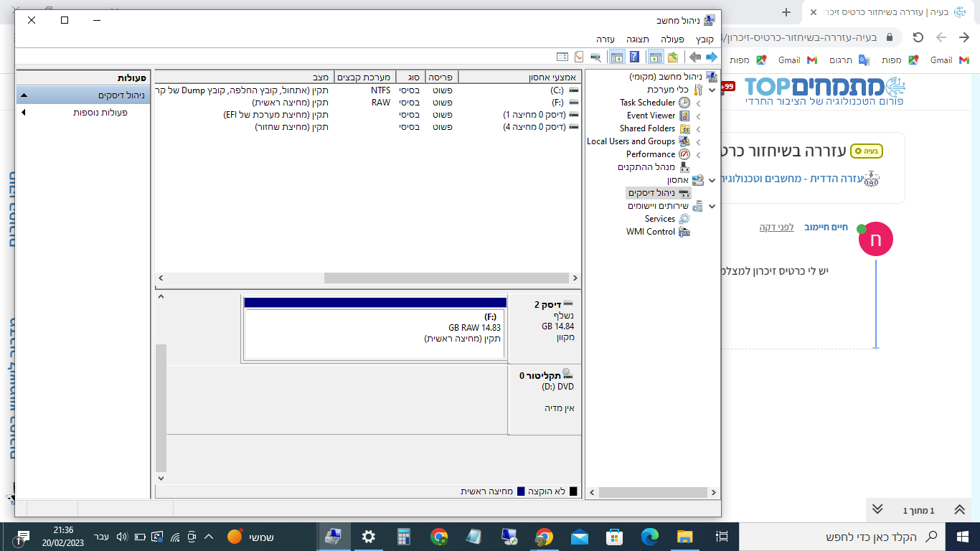Screen dimensions: 980x551
Task: Open the Settings gear on the taskbar
Action: [x=368, y=537]
